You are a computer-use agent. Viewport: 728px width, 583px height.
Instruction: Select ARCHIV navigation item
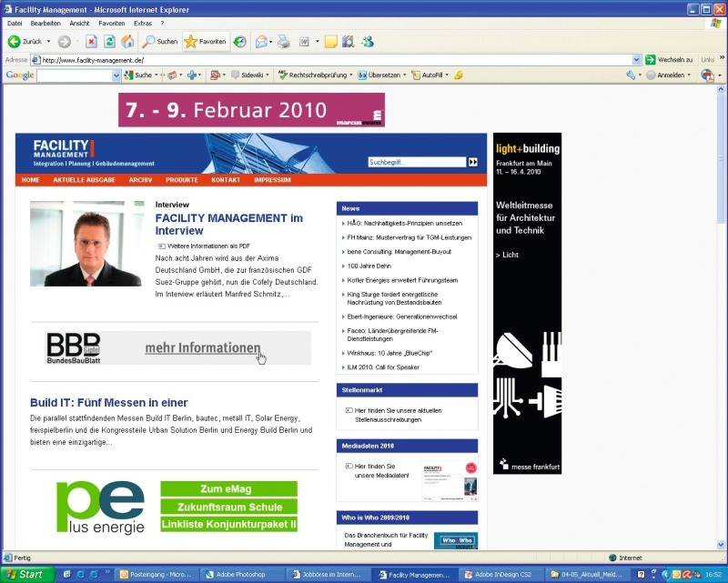(141, 180)
